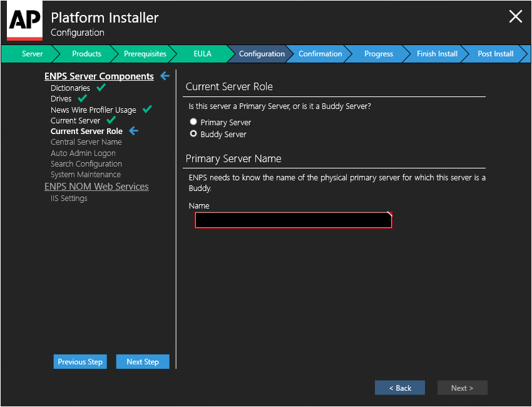This screenshot has height=407, width=532.
Task: Open ENPS NOM Web Services section
Action: click(96, 187)
